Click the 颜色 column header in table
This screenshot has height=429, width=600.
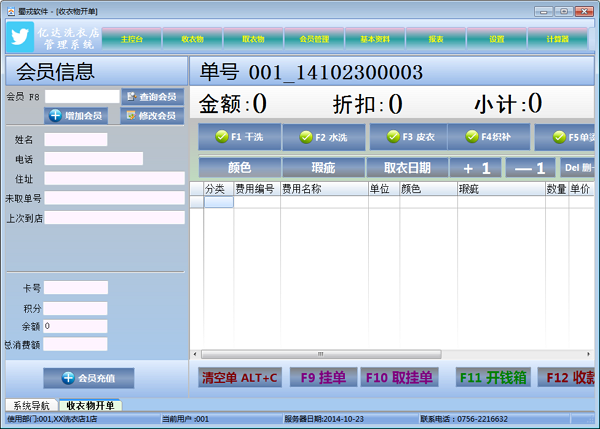tap(428, 189)
